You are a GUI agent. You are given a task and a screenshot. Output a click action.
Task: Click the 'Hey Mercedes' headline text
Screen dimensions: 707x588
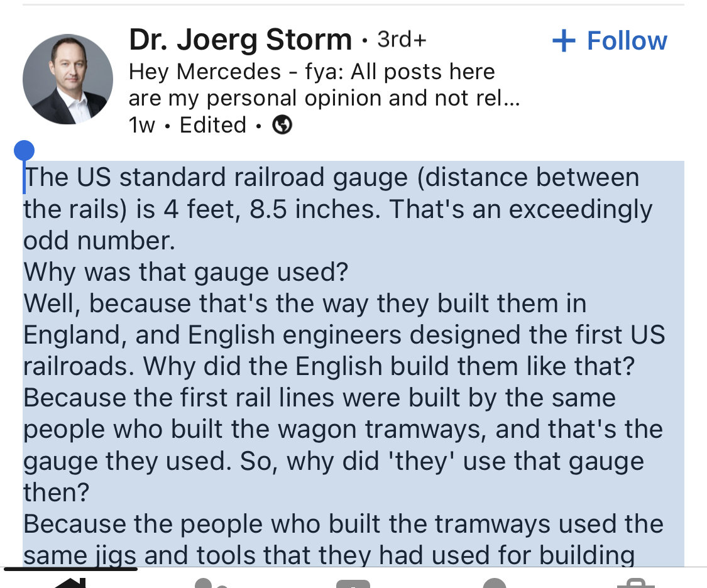point(324,85)
